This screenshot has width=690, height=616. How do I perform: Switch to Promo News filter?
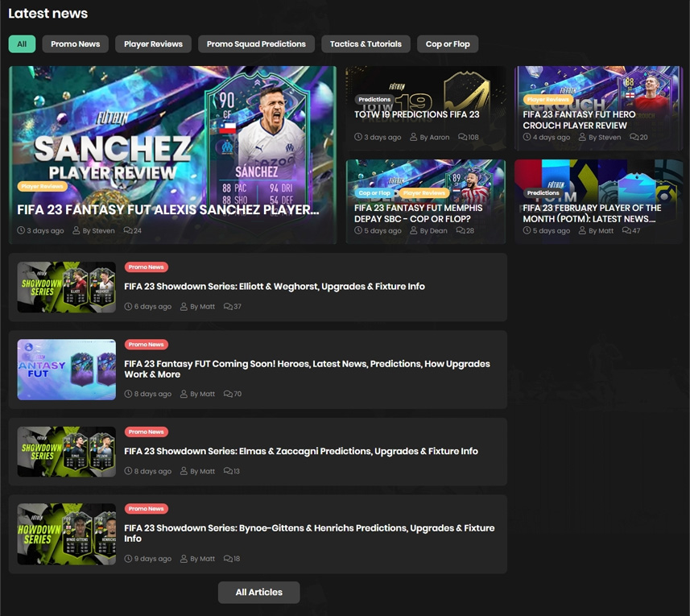pyautogui.click(x=75, y=44)
